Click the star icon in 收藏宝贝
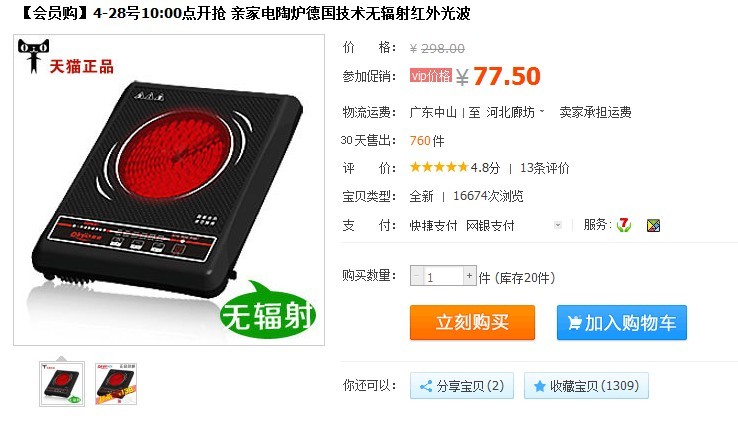The width and height of the screenshot is (738, 426). [540, 386]
